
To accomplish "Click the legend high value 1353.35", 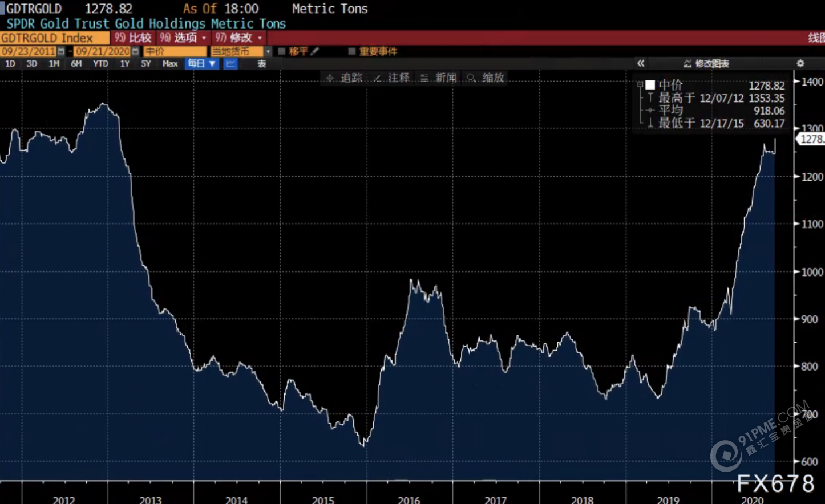I will 767,98.
